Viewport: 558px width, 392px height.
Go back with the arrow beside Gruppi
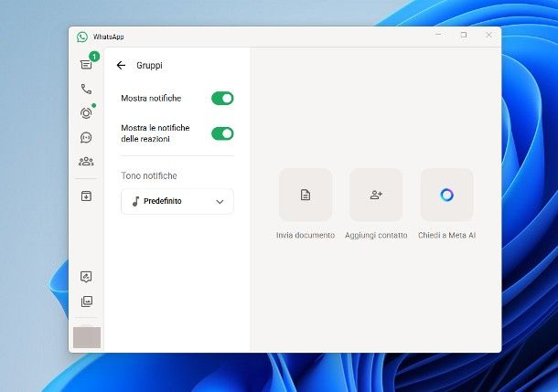[x=121, y=65]
